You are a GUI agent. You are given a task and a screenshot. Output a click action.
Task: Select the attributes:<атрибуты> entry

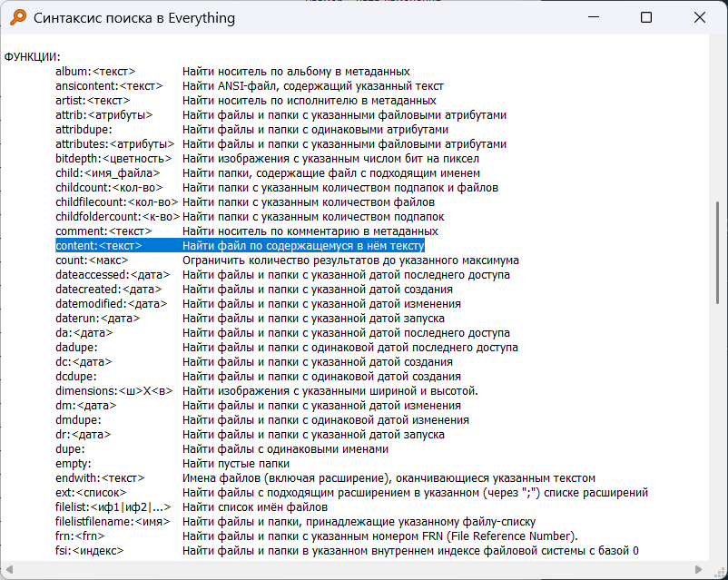114,144
